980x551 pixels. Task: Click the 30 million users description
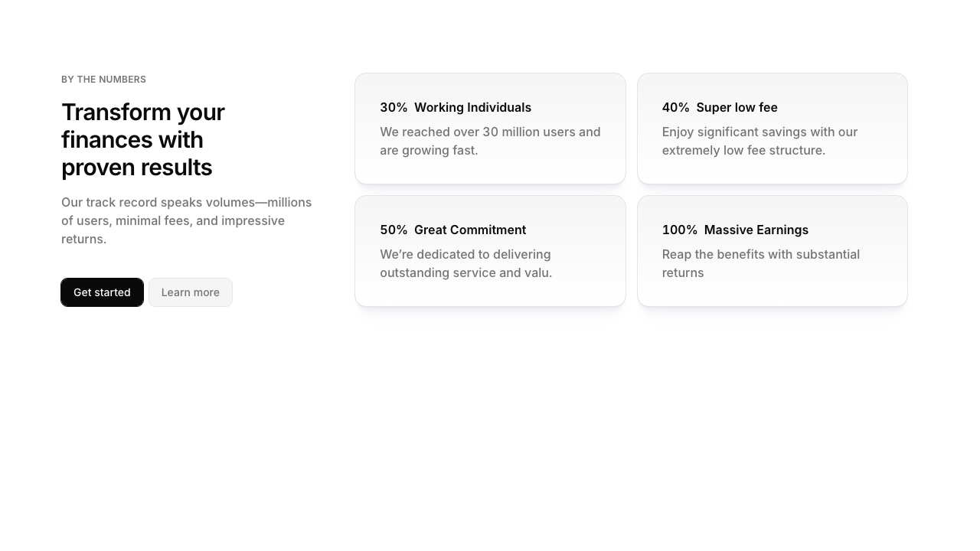coord(490,142)
